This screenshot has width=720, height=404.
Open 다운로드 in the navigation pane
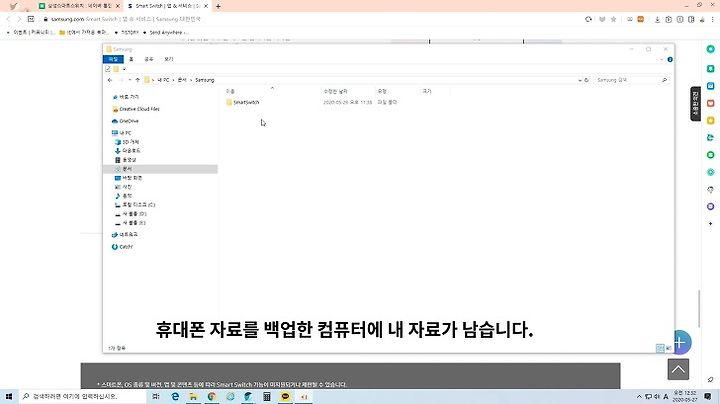point(128,151)
